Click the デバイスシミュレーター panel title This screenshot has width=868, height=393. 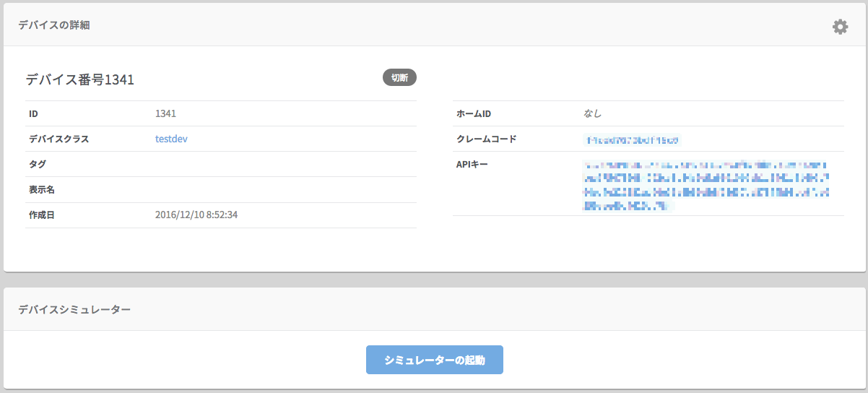tap(74, 309)
